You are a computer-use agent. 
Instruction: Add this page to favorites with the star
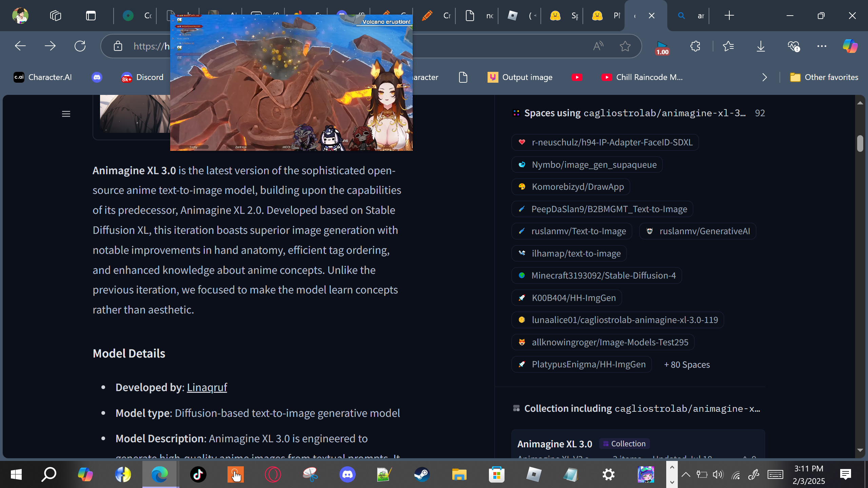pyautogui.click(x=625, y=46)
